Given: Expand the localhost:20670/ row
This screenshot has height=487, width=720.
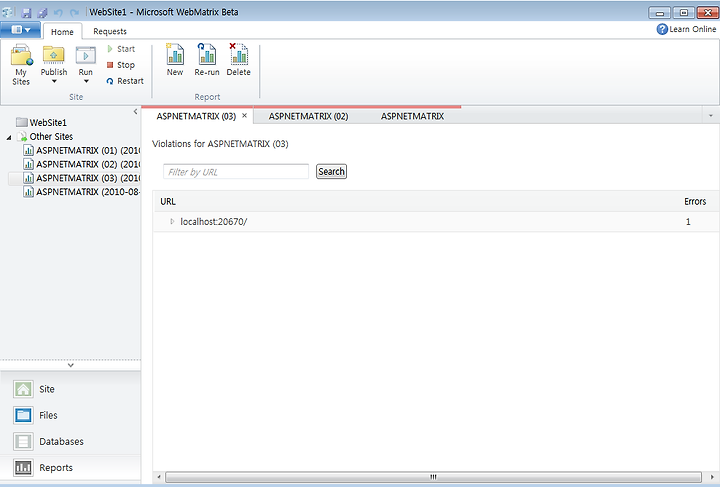Looking at the screenshot, I should (x=172, y=222).
